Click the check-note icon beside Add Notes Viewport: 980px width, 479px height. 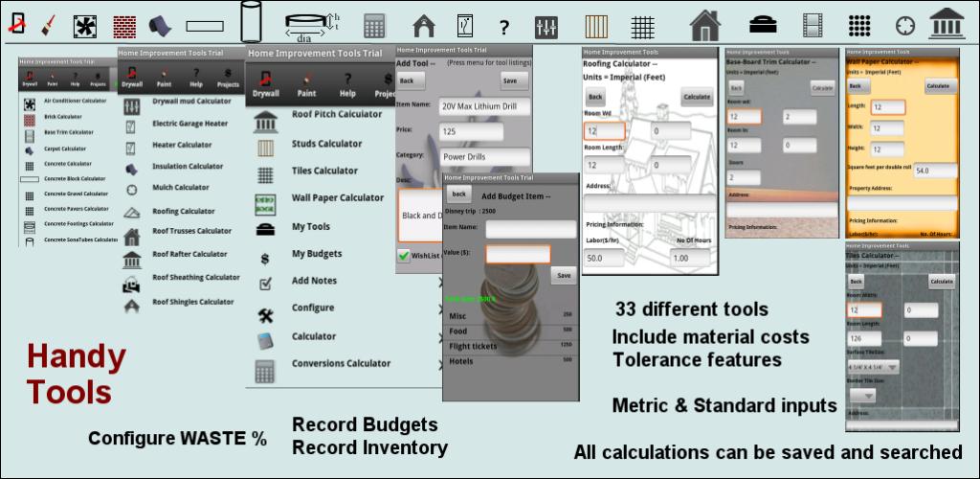(265, 285)
